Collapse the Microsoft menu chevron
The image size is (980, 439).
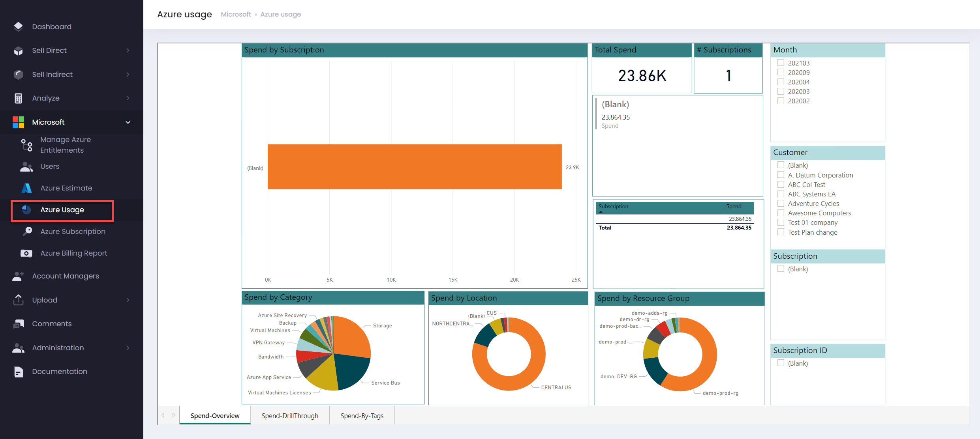click(128, 122)
